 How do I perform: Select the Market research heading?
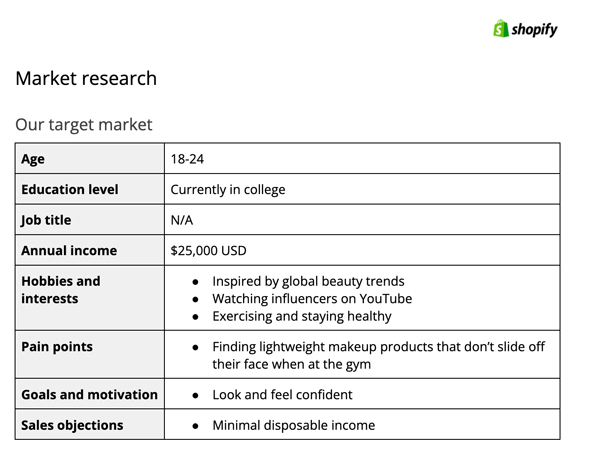pos(86,78)
